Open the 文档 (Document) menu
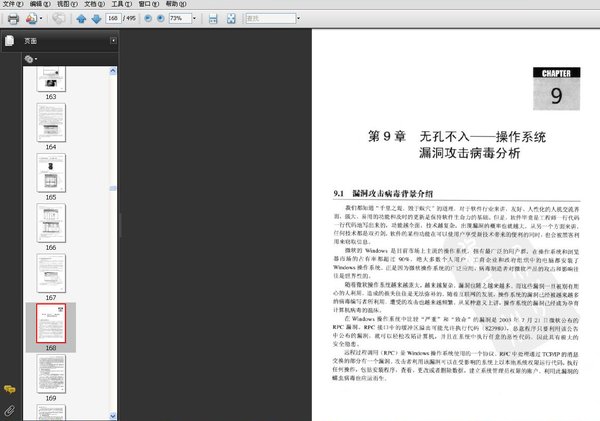The height and width of the screenshot is (421, 600). click(95, 4)
